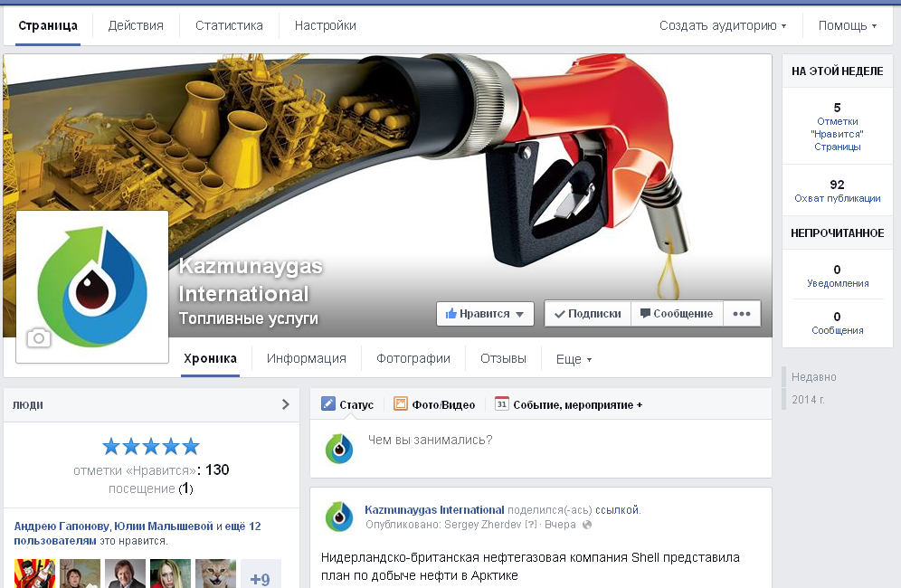The height and width of the screenshot is (588, 901).
Task: Click the Андрею Гапонову name link
Action: tap(62, 526)
